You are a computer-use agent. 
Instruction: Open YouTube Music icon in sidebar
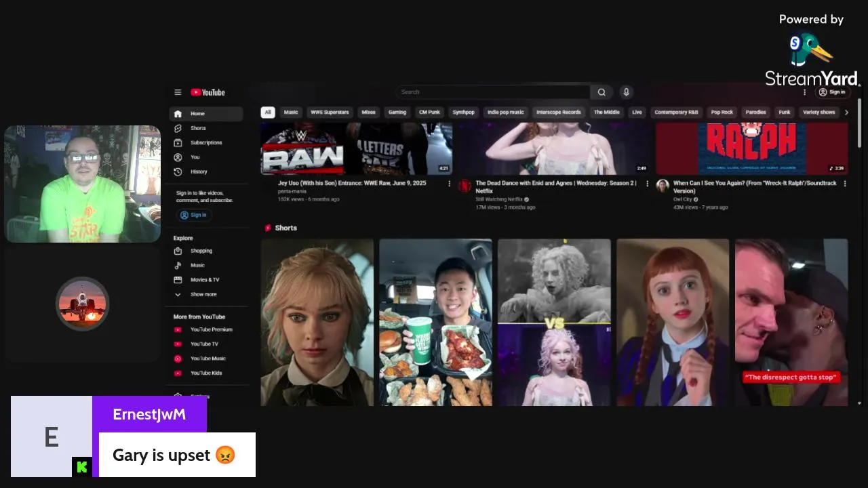(178, 359)
